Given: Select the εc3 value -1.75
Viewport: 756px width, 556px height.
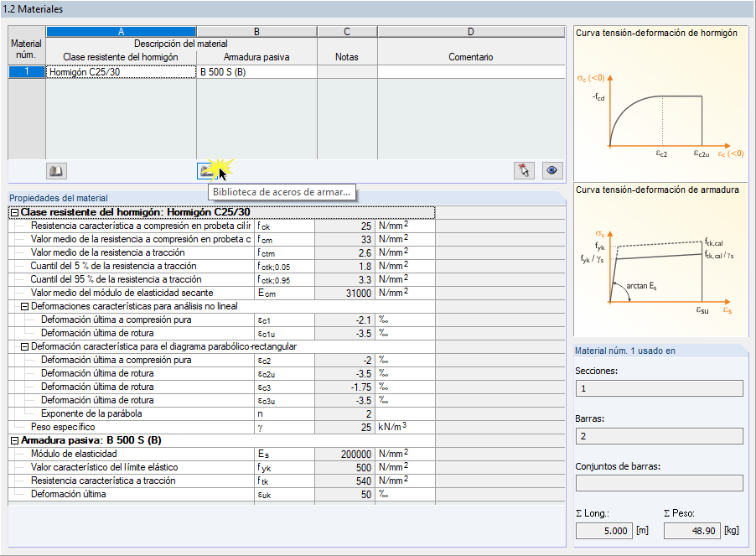Looking at the screenshot, I should click(344, 387).
